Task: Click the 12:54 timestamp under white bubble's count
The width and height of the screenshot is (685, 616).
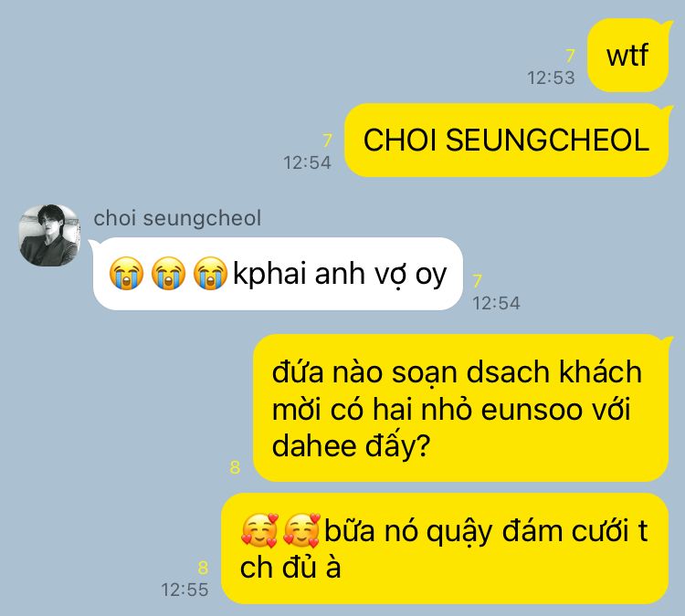Action: tap(496, 303)
